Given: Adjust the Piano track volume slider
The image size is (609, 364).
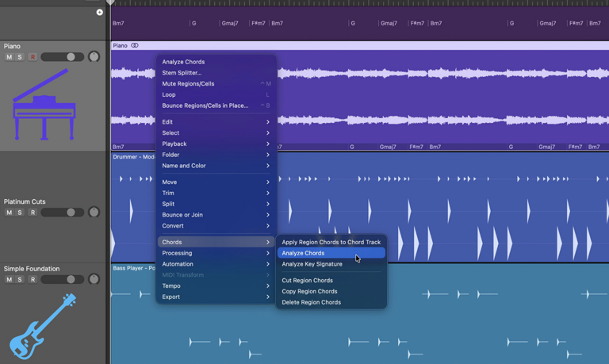Looking at the screenshot, I should tap(63, 57).
